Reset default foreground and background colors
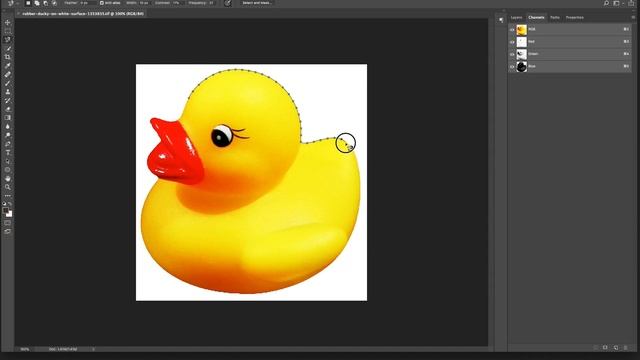 pos(4,204)
